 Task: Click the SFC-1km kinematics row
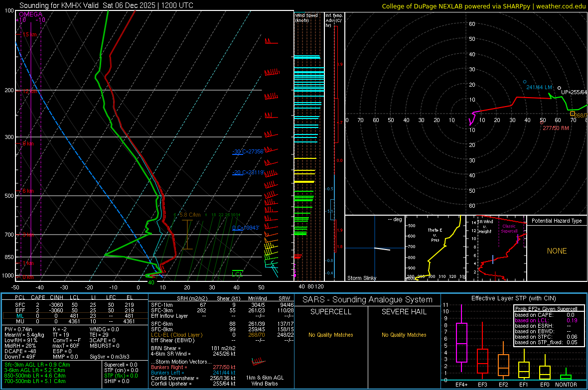[222, 305]
